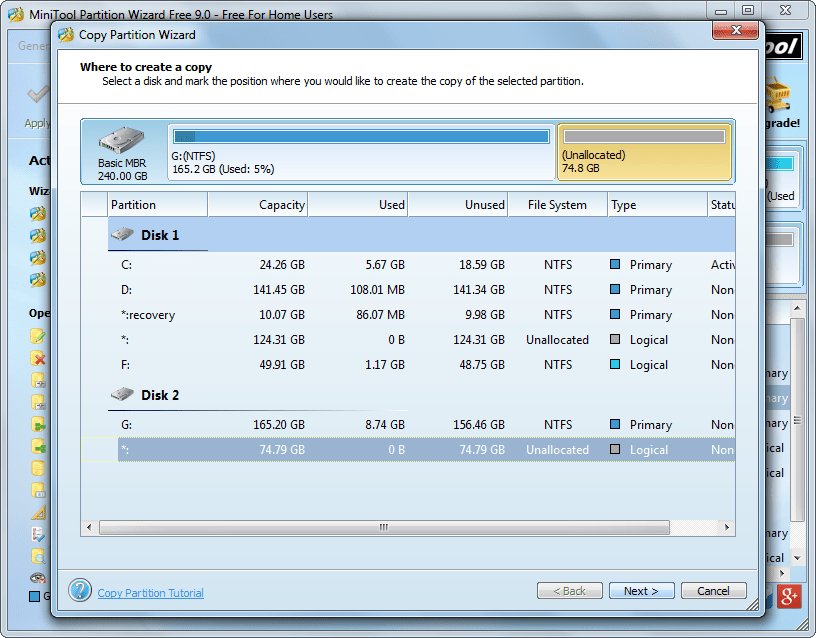Click the Logical type indicator for F:
816x638 pixels.
pos(615,365)
